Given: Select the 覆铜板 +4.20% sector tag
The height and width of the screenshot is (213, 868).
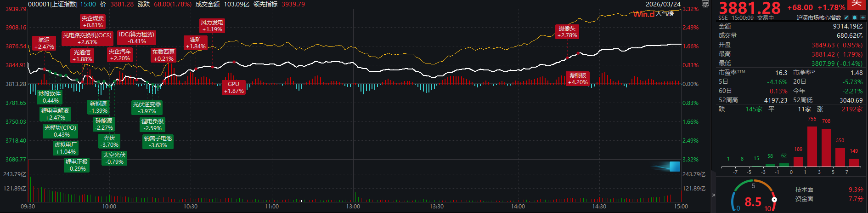Looking at the screenshot, I should 578,79.
